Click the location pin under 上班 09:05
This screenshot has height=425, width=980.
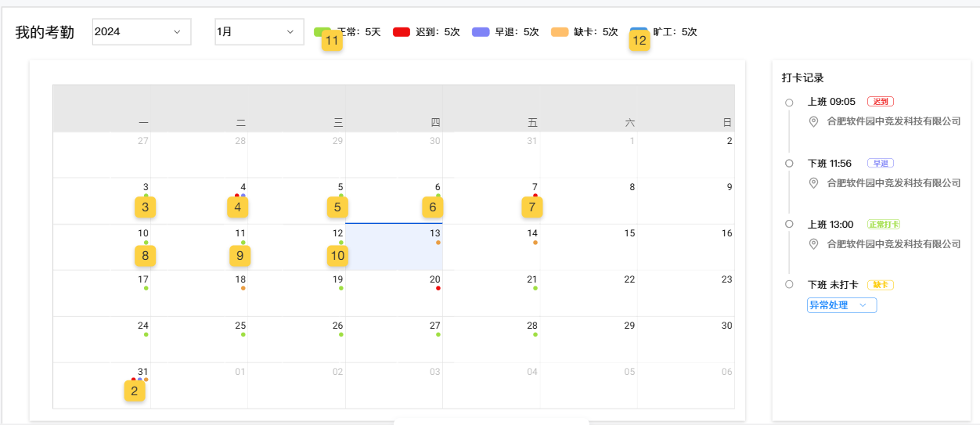[x=813, y=121]
